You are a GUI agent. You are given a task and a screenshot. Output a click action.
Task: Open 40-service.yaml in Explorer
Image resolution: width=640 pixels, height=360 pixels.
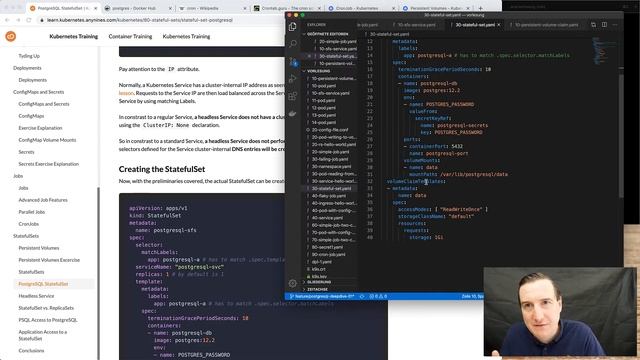[x=327, y=218]
